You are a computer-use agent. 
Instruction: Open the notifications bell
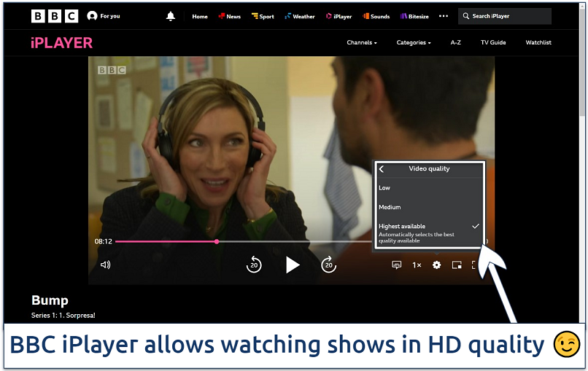coord(171,16)
